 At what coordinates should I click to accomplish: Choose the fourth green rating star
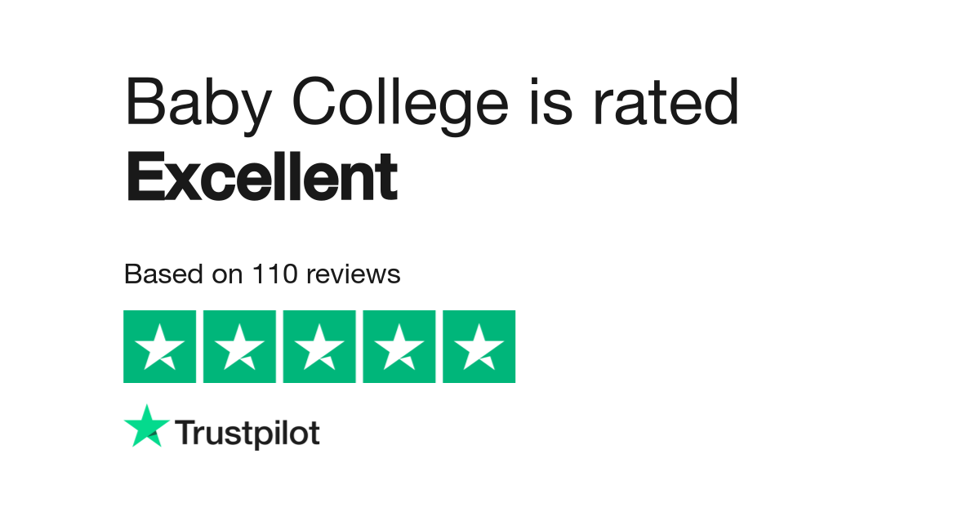[399, 346]
